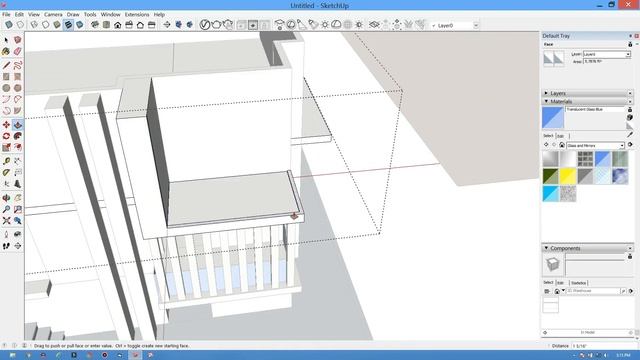Click the Components search button

[623, 291]
